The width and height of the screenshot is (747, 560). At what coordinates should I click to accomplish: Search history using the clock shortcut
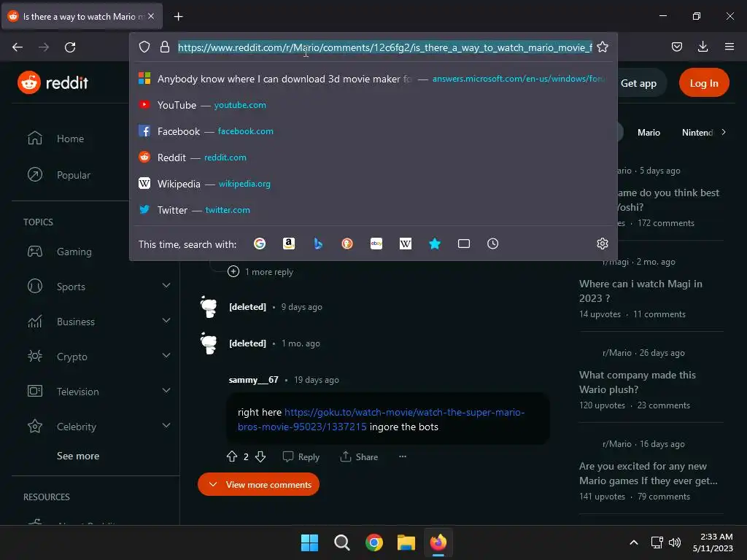tap(492, 244)
